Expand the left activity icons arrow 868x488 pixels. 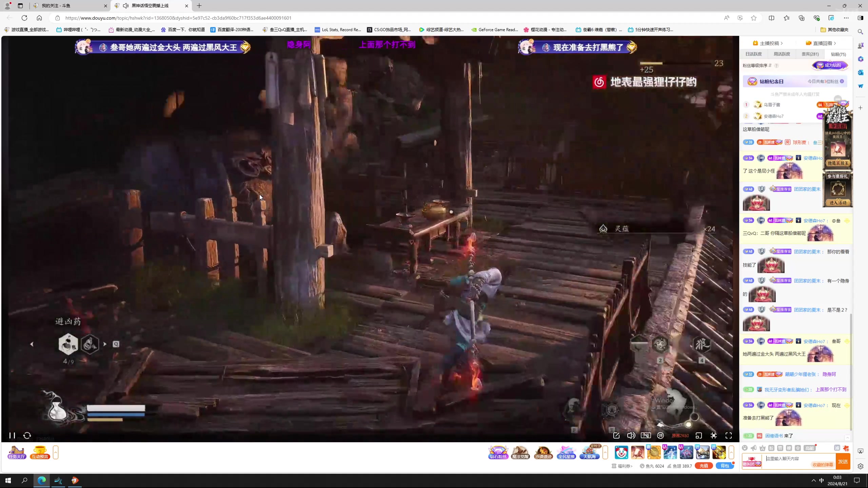(x=56, y=452)
